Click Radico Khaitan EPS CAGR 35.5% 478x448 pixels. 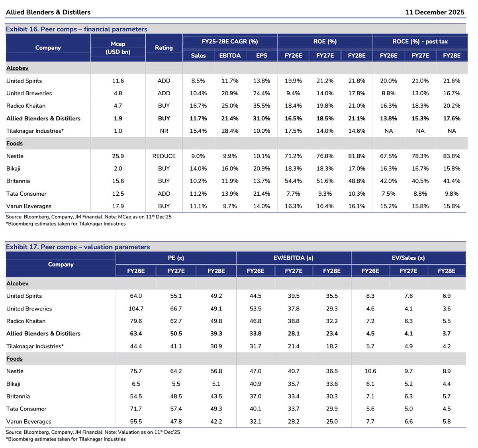(x=262, y=106)
